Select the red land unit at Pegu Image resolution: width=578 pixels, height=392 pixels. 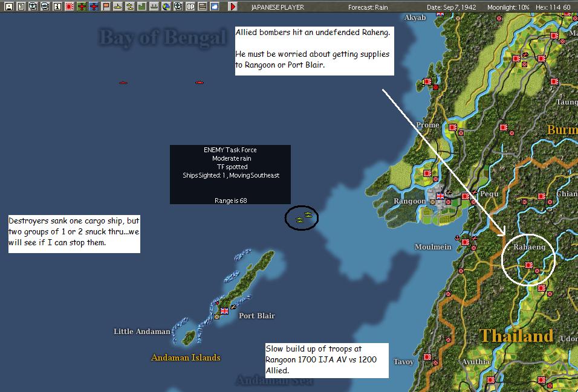(473, 202)
